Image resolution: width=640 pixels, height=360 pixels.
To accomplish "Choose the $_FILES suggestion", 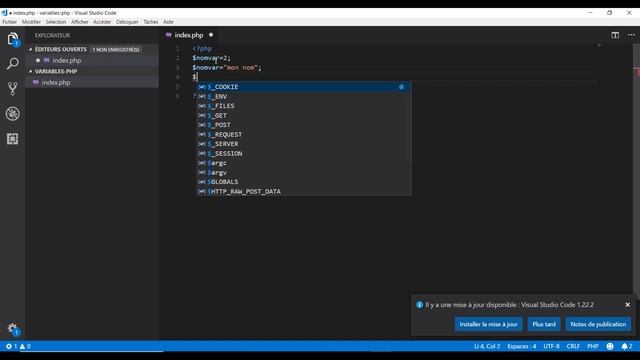I will pos(304,106).
